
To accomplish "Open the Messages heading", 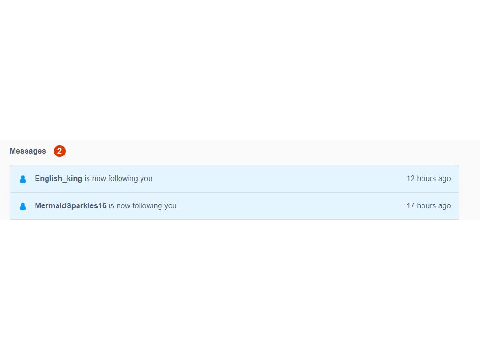I will (x=28, y=151).
